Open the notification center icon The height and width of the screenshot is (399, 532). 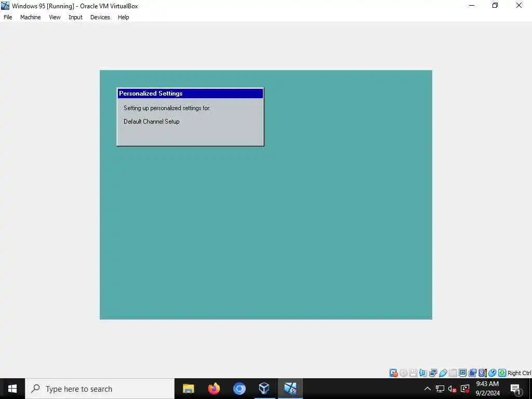(515, 389)
